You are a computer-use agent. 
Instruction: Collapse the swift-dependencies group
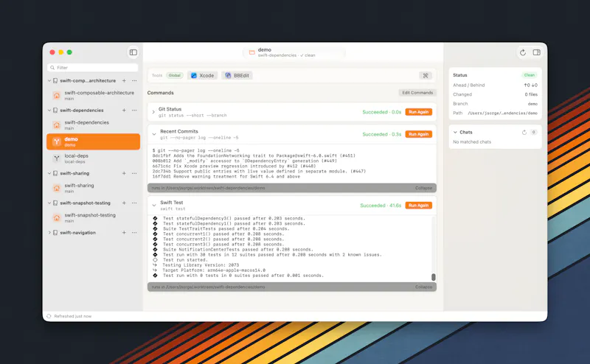tap(49, 111)
